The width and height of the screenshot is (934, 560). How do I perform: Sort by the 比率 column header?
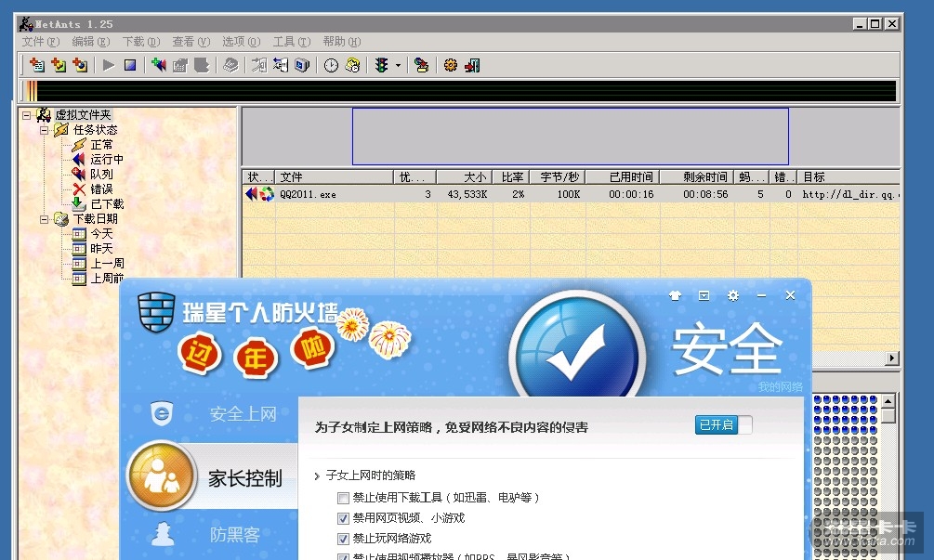(x=511, y=176)
